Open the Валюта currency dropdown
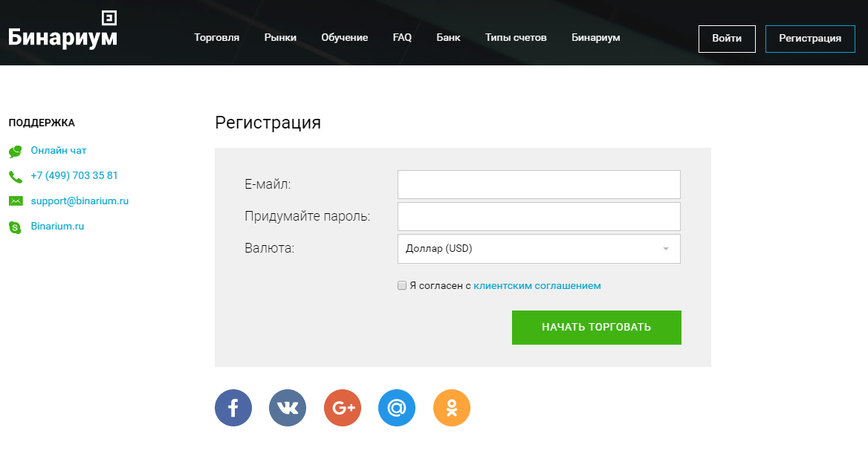 [x=539, y=249]
